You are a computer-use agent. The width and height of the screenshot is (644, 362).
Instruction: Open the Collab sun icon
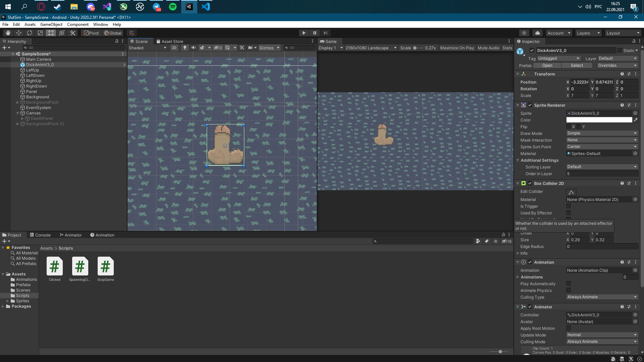524,33
